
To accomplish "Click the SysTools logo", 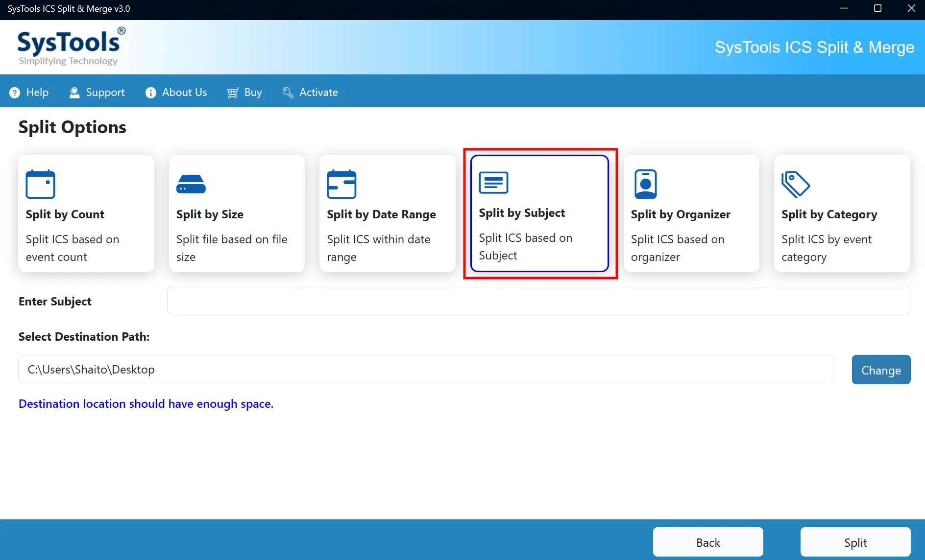I will pyautogui.click(x=72, y=47).
